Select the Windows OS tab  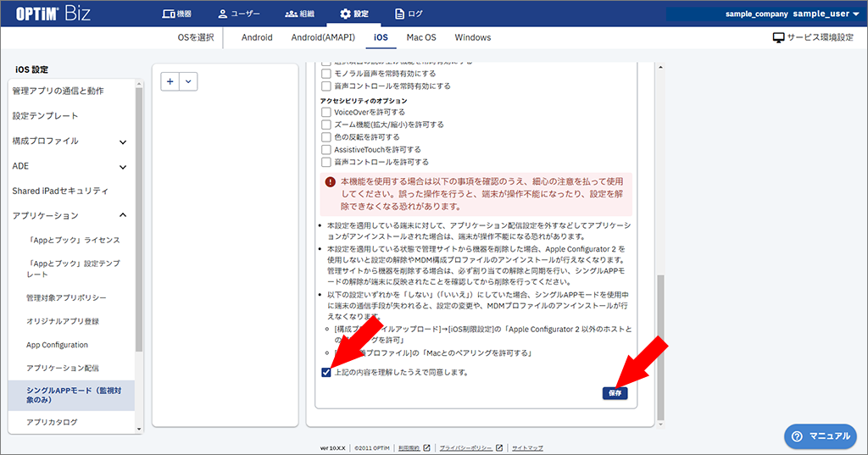tap(472, 38)
